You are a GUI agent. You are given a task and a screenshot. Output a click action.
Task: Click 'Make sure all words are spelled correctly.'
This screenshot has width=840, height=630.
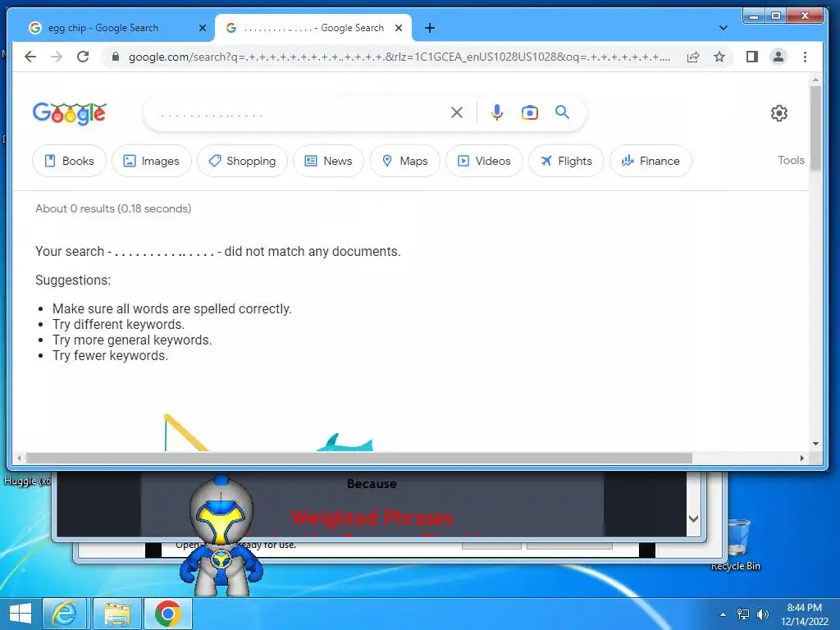[x=172, y=309]
